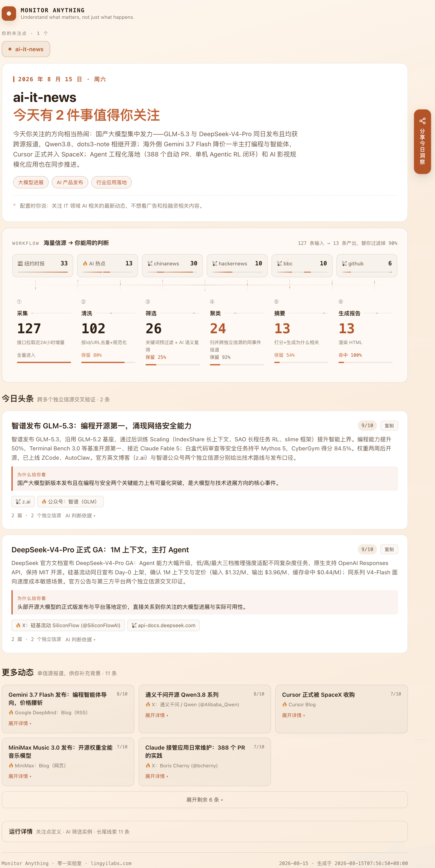The width and height of the screenshot is (435, 868).
Task: Click flame icon beside Cursor Blog
Action: click(x=285, y=704)
